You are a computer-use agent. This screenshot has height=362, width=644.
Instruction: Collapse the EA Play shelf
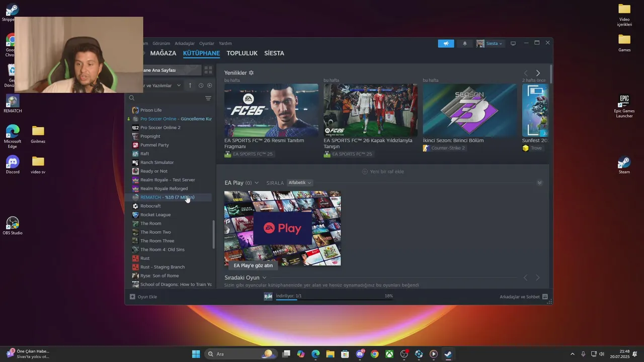539,183
